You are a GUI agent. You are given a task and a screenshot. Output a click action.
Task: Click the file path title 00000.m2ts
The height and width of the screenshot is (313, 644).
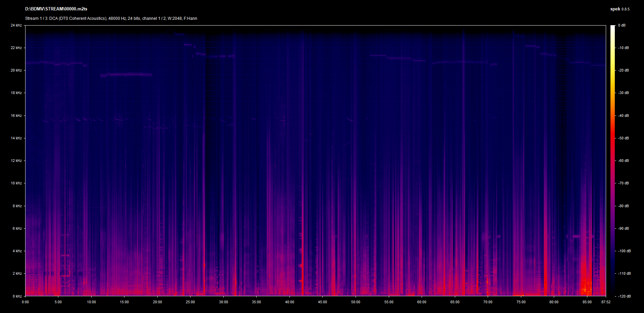pos(56,9)
